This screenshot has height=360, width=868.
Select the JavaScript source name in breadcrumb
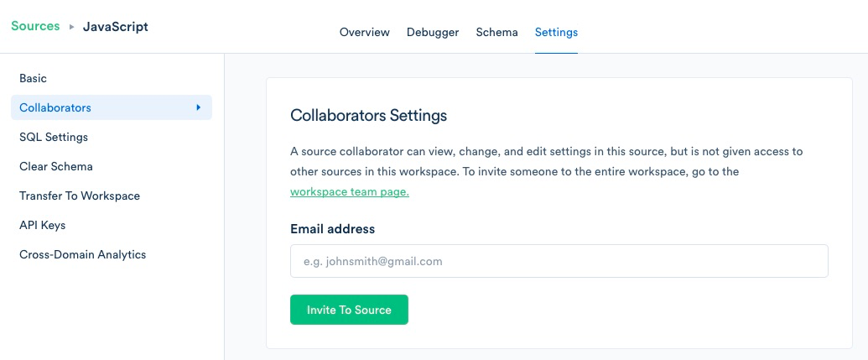click(x=116, y=27)
